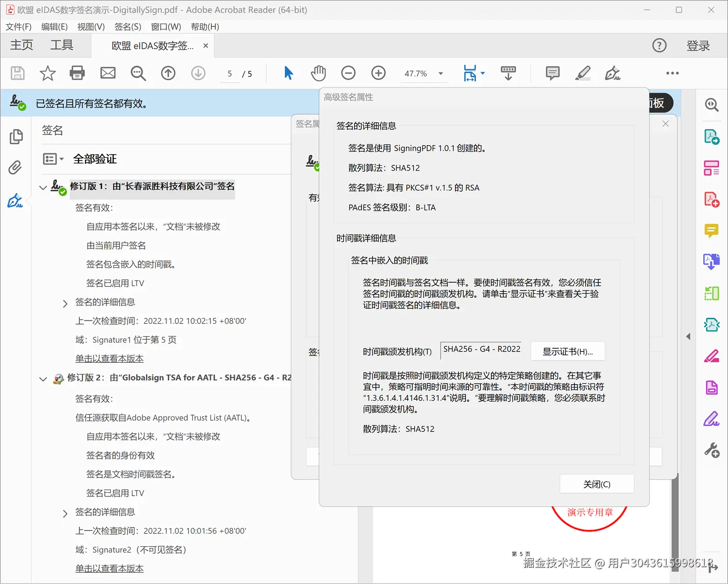
Task: Show more tools via the ellipsis
Action: click(672, 73)
